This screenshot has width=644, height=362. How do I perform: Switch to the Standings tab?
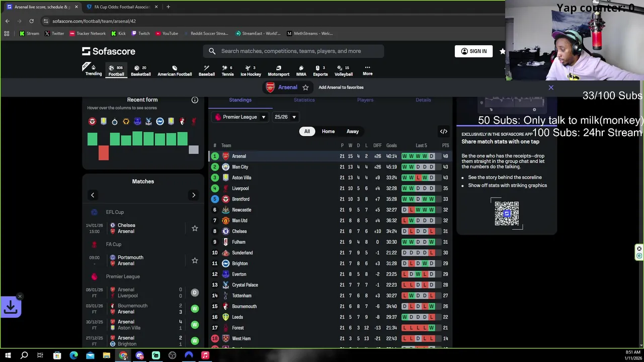[240, 100]
